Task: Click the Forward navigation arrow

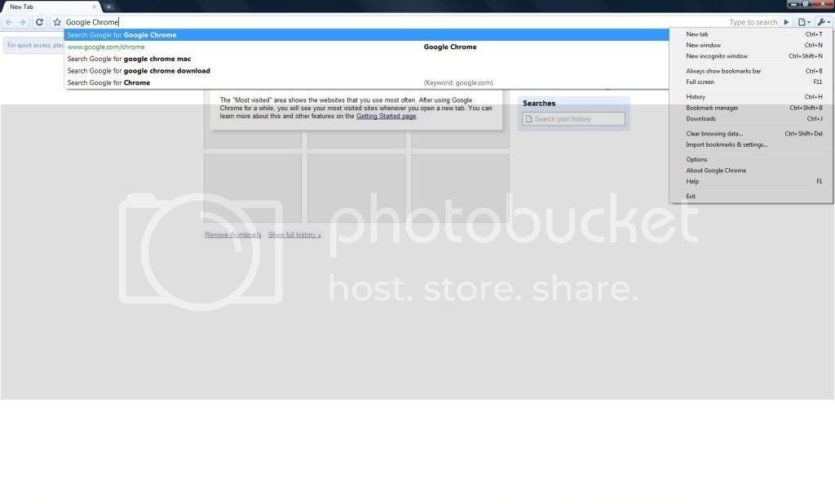Action: pyautogui.click(x=23, y=22)
